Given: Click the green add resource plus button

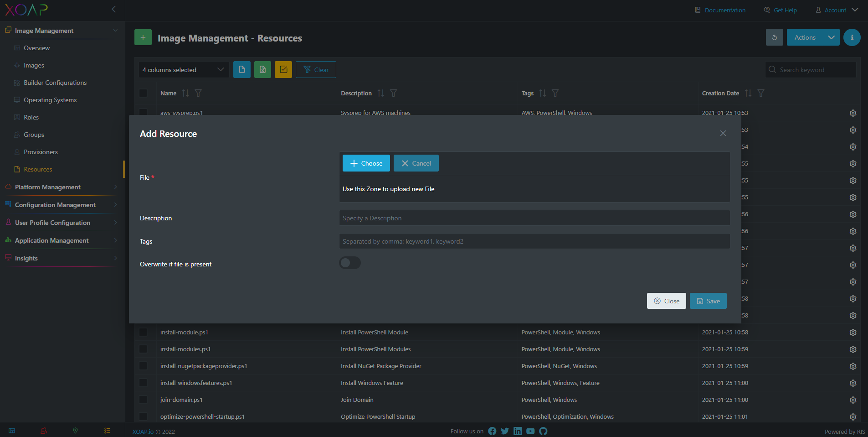Looking at the screenshot, I should pyautogui.click(x=143, y=37).
